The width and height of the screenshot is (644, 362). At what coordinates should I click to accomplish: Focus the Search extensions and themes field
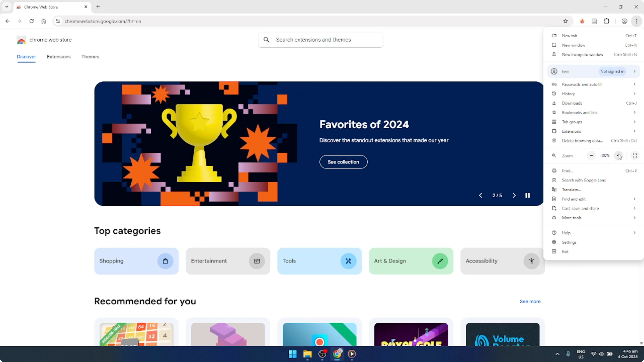(x=321, y=40)
